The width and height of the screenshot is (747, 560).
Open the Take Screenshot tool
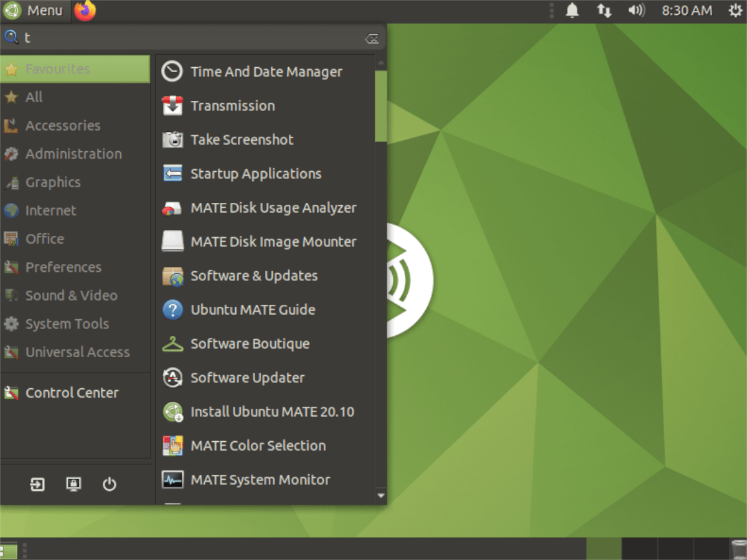pos(242,139)
